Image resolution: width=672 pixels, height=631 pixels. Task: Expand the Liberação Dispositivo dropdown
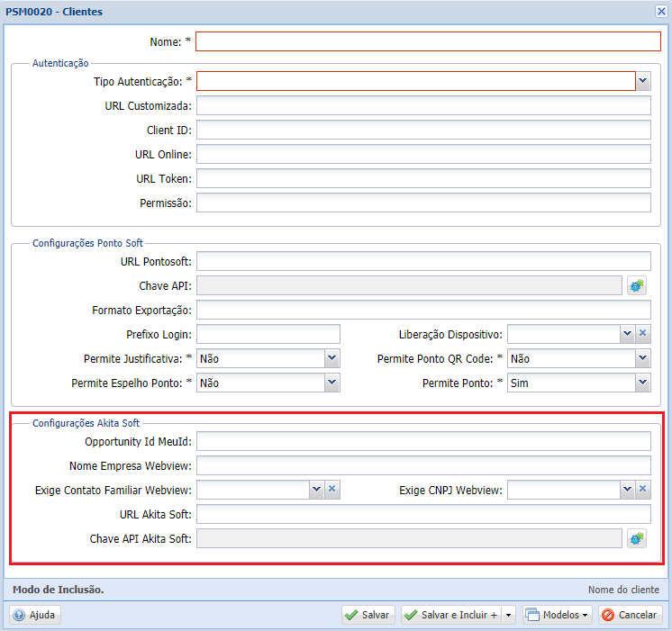coord(628,334)
